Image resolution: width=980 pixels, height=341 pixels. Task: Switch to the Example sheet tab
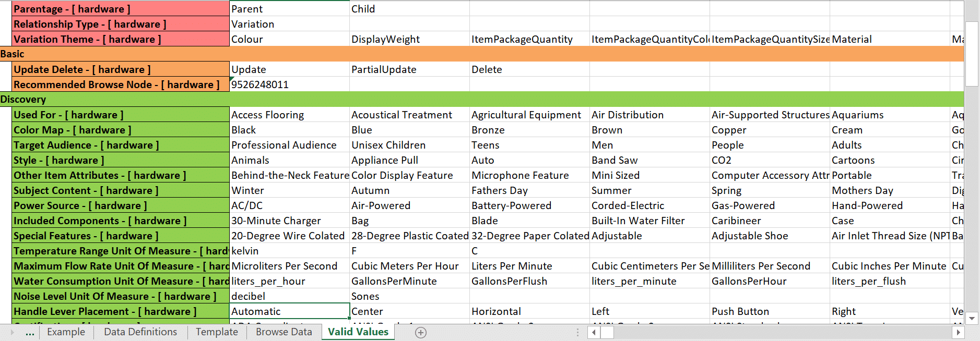(66, 332)
